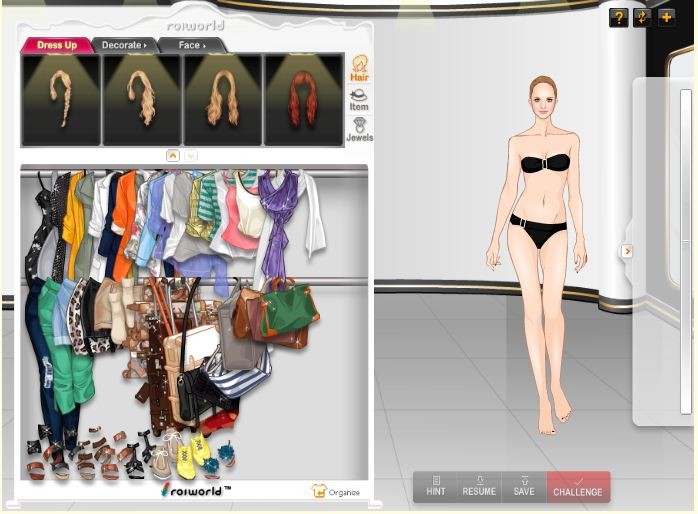The image size is (698, 514).
Task: Open the Item category icon
Action: coord(359,99)
